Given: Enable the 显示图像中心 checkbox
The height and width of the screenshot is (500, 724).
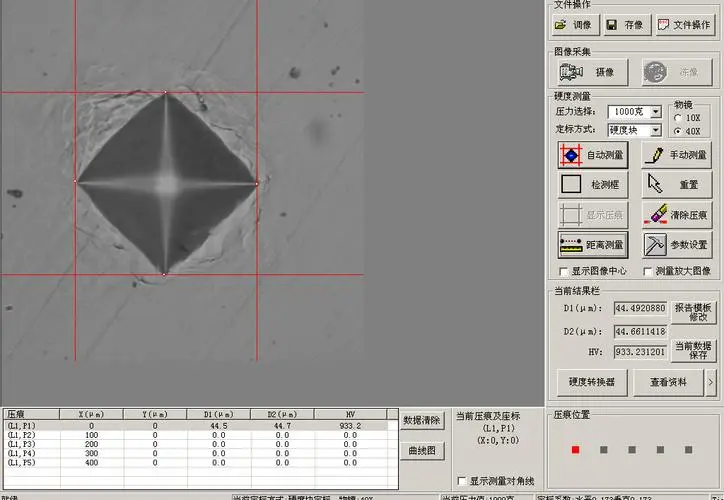Looking at the screenshot, I should coord(564,271).
